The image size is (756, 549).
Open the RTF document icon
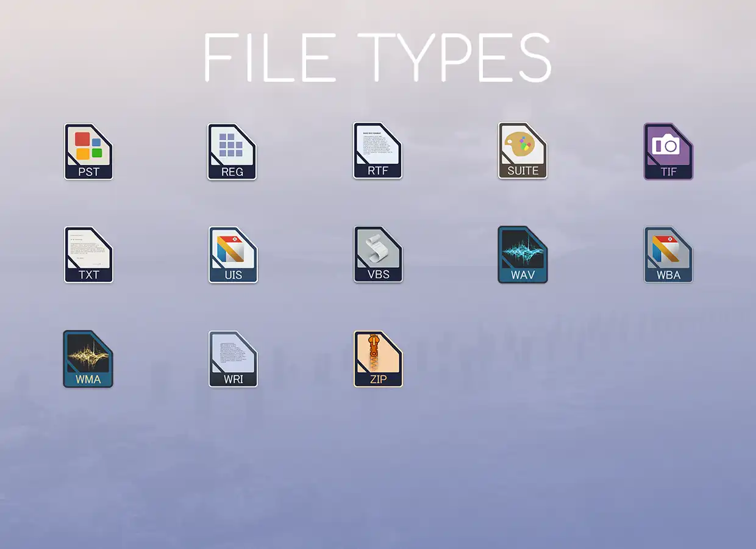tap(377, 151)
